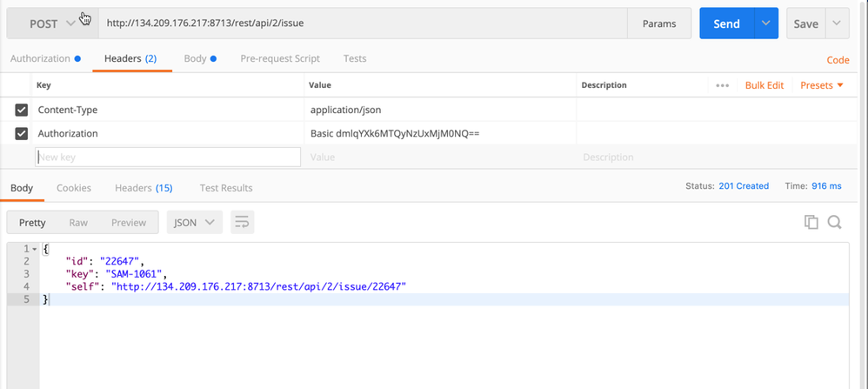Viewport: 868px width, 389px height.
Task: Click the new header Description field
Action: [x=717, y=157]
